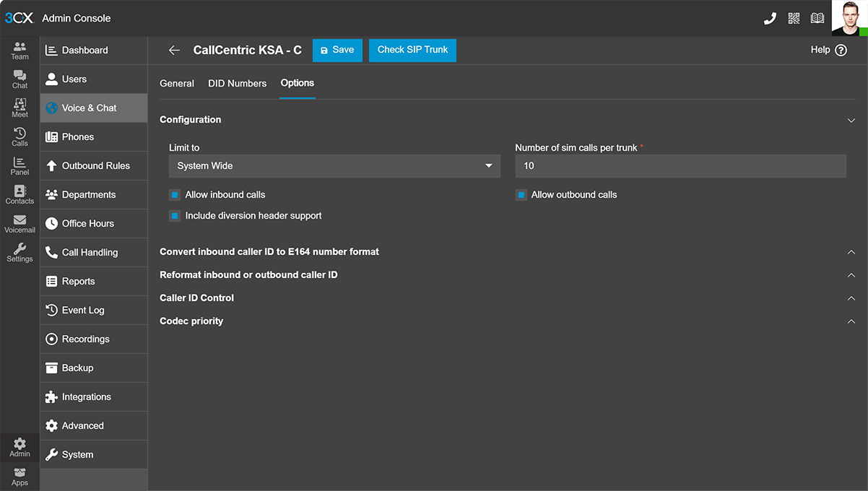
Task: Expand Reformat inbound or outbound caller ID section
Action: click(851, 275)
